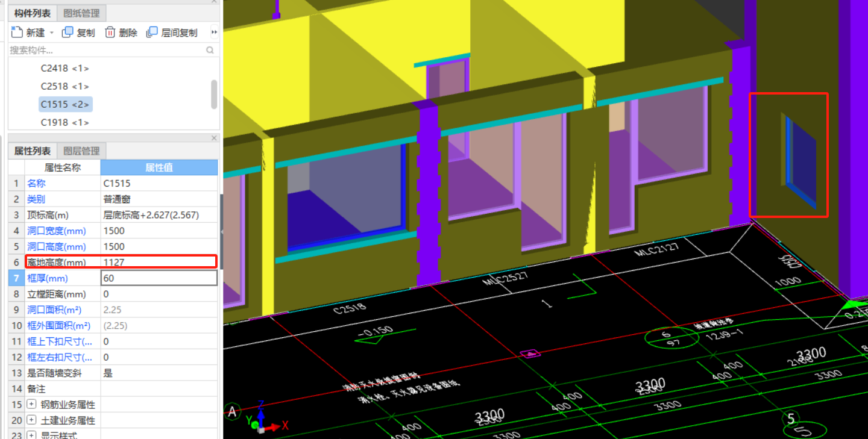Click the 删除 trash can button

[121, 33]
